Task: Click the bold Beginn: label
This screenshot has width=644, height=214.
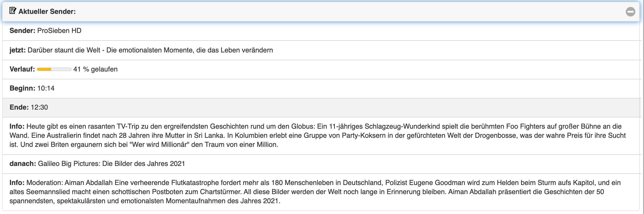Action: 23,88
